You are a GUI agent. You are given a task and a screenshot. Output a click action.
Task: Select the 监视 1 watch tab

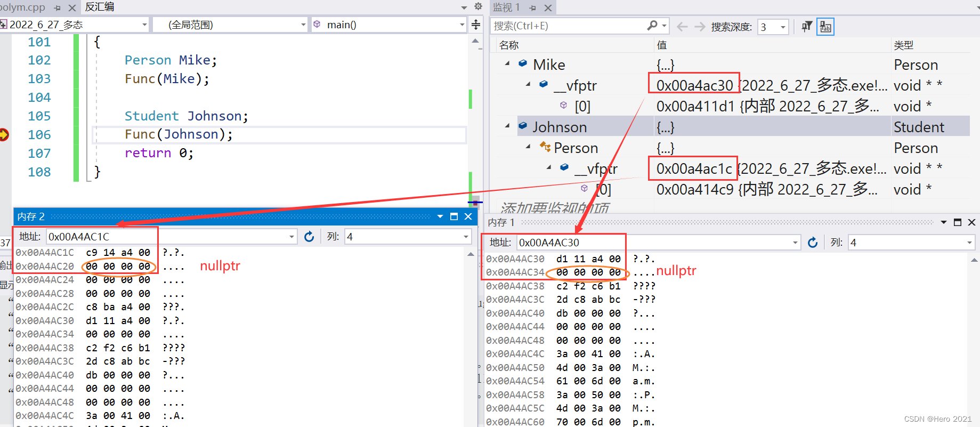[x=506, y=7]
